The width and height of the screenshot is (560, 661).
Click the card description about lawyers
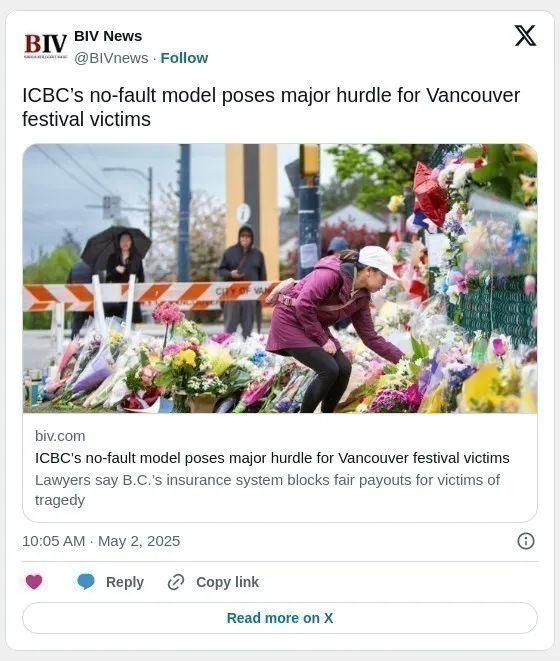[267, 490]
